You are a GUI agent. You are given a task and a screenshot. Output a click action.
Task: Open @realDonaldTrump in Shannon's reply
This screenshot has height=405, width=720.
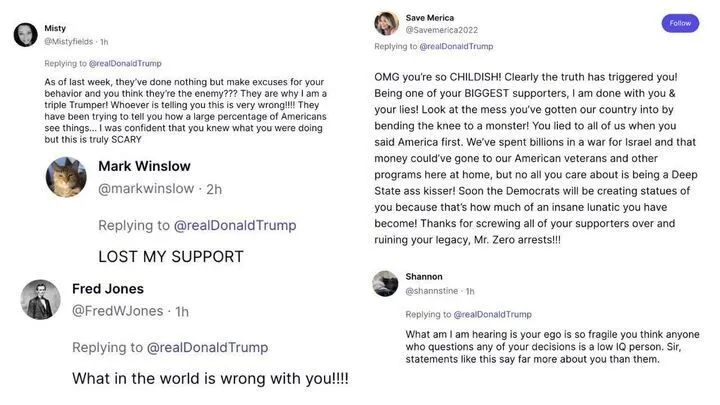pyautogui.click(x=486, y=314)
